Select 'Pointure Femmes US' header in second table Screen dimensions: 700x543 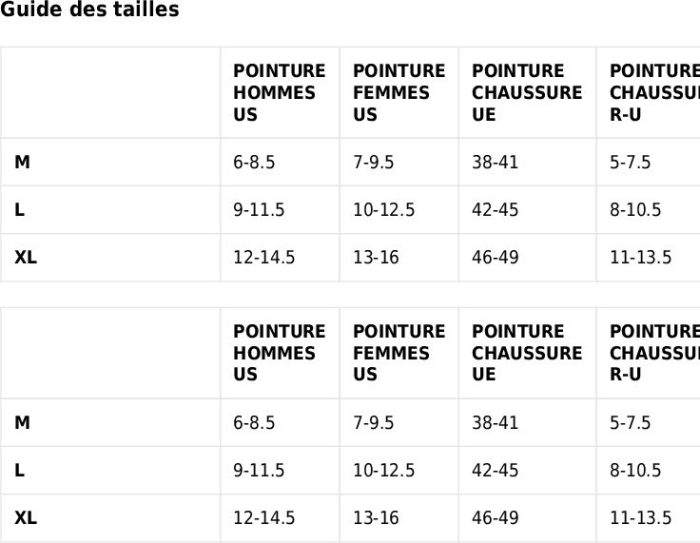[398, 352]
